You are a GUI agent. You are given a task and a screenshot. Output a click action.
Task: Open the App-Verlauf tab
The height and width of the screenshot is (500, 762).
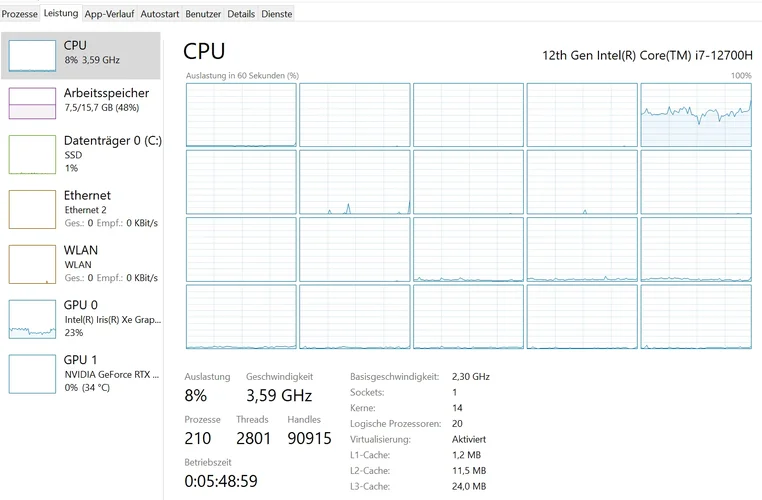109,14
